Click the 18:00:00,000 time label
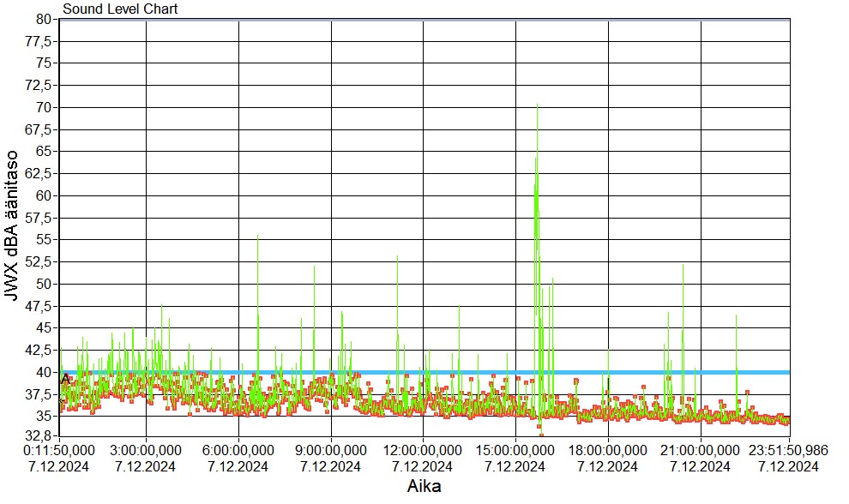This screenshot has height=504, width=849. tap(609, 450)
